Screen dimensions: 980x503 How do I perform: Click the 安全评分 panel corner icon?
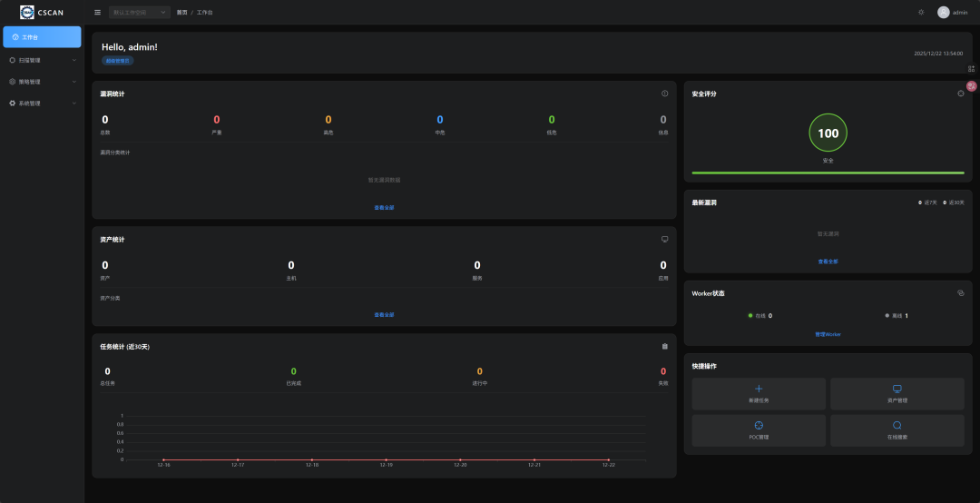[961, 94]
